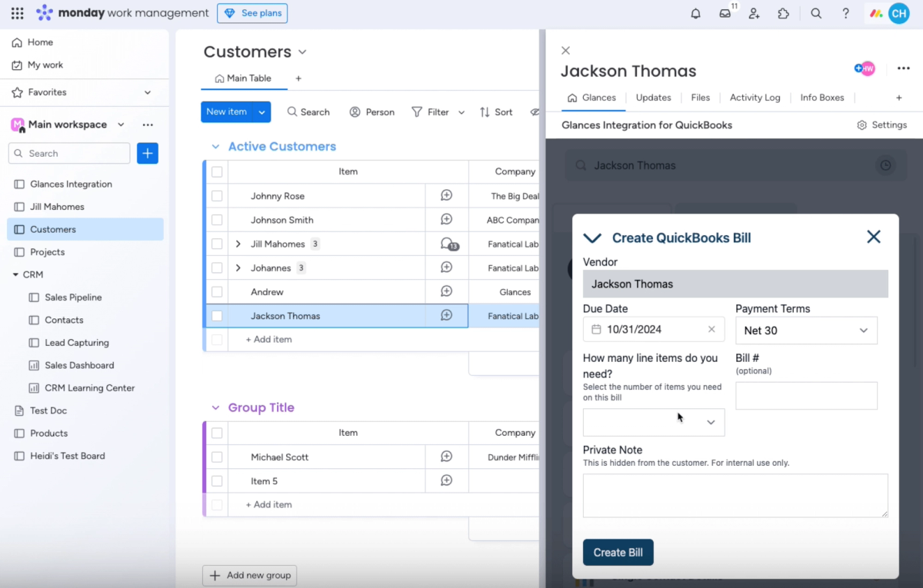Click the New item button

(227, 112)
